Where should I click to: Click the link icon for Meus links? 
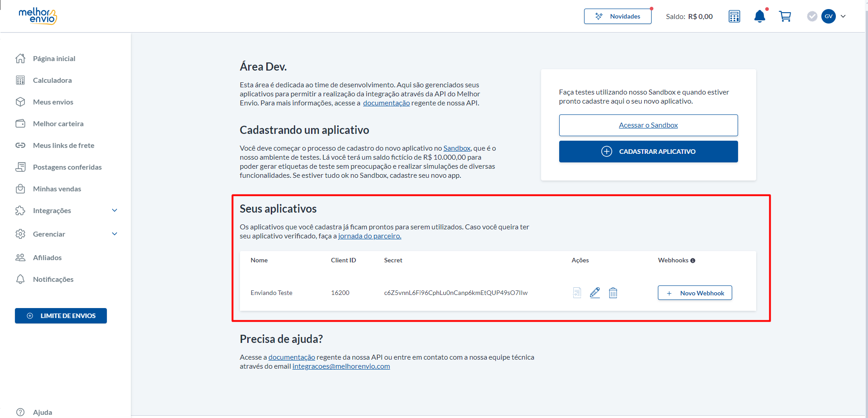[20, 145]
